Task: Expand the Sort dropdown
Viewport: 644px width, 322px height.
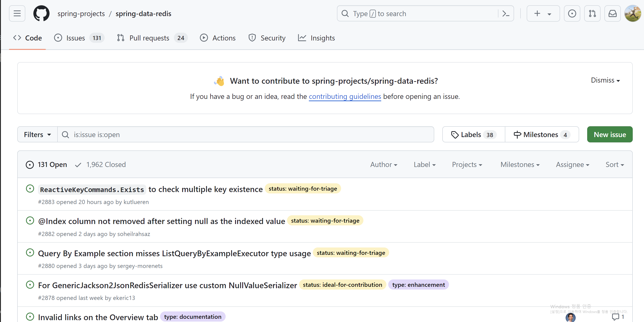Action: (x=615, y=164)
